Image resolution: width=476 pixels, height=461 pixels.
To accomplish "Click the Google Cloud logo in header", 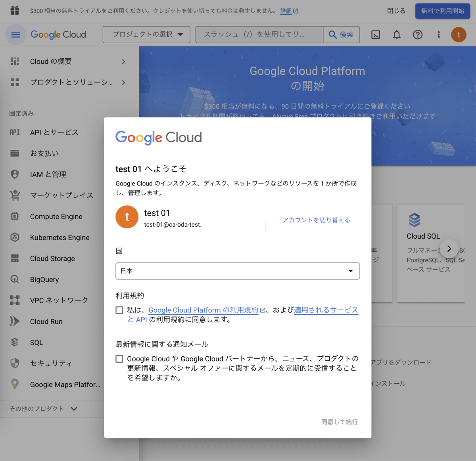I will (x=58, y=35).
